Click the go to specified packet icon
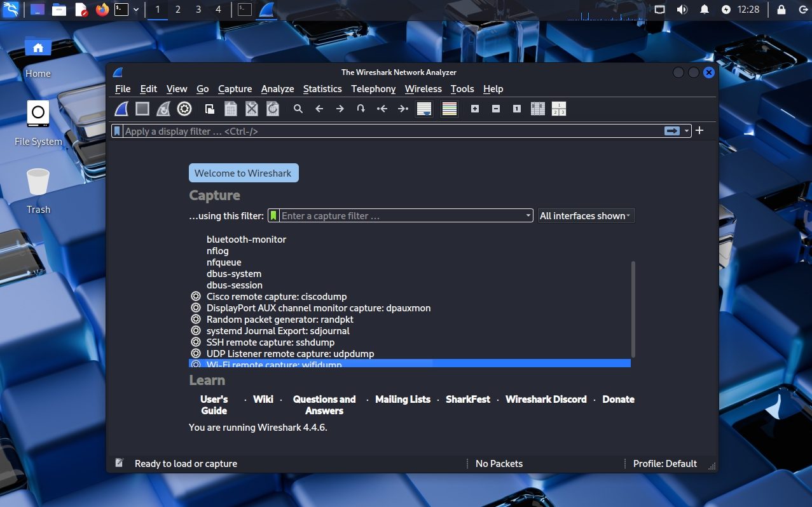812x507 pixels. [361, 109]
